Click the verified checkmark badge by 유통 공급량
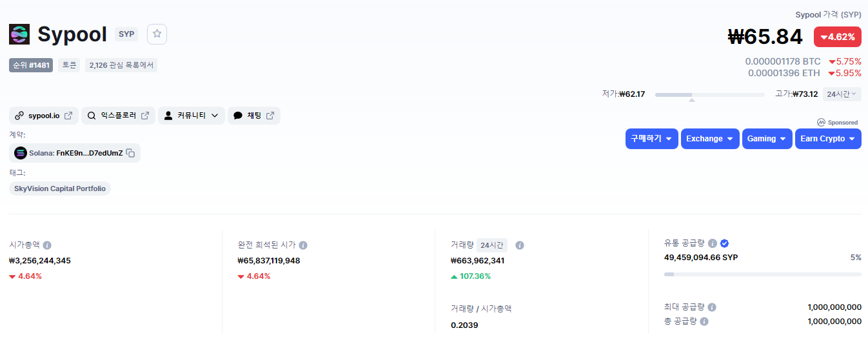The image size is (868, 346). [x=724, y=243]
